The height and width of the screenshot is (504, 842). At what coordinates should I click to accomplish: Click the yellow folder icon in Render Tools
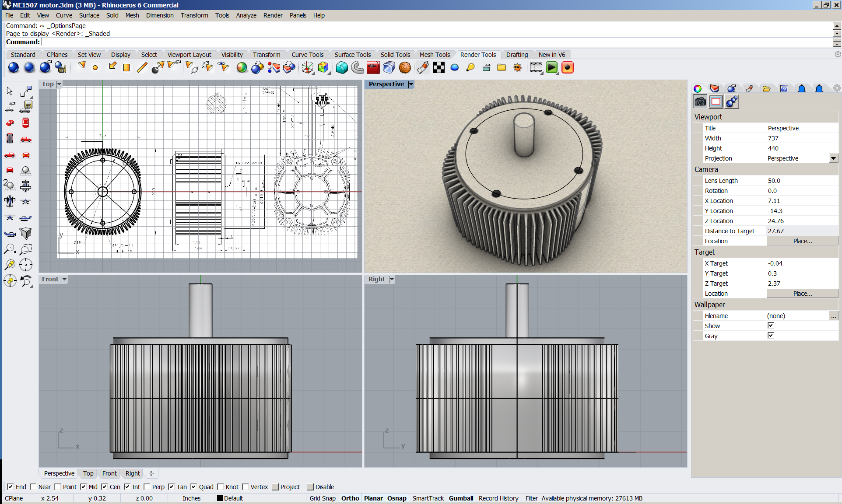502,67
